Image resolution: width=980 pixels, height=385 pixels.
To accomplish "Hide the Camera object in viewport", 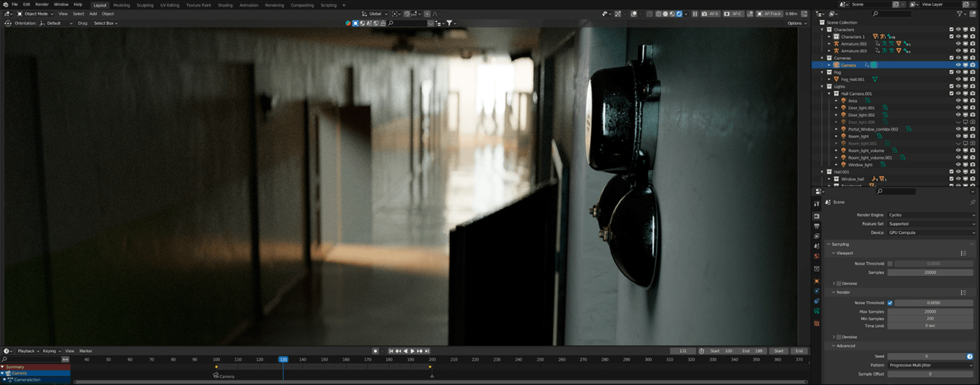I will coord(959,65).
